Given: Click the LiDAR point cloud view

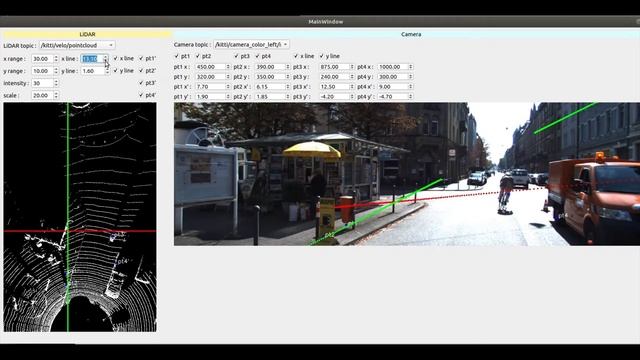Looking at the screenshot, I should [x=80, y=217].
